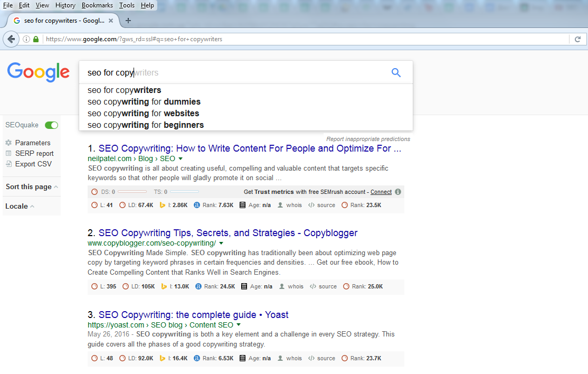Image resolution: width=588 pixels, height=374 pixels.
Task: Open the History menu
Action: [x=65, y=5]
